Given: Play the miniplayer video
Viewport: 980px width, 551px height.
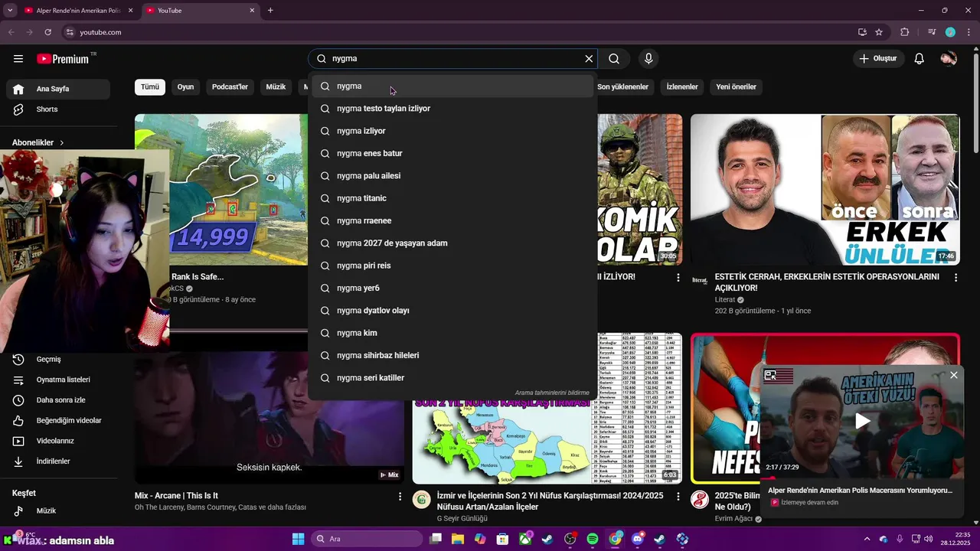Looking at the screenshot, I should pyautogui.click(x=862, y=421).
